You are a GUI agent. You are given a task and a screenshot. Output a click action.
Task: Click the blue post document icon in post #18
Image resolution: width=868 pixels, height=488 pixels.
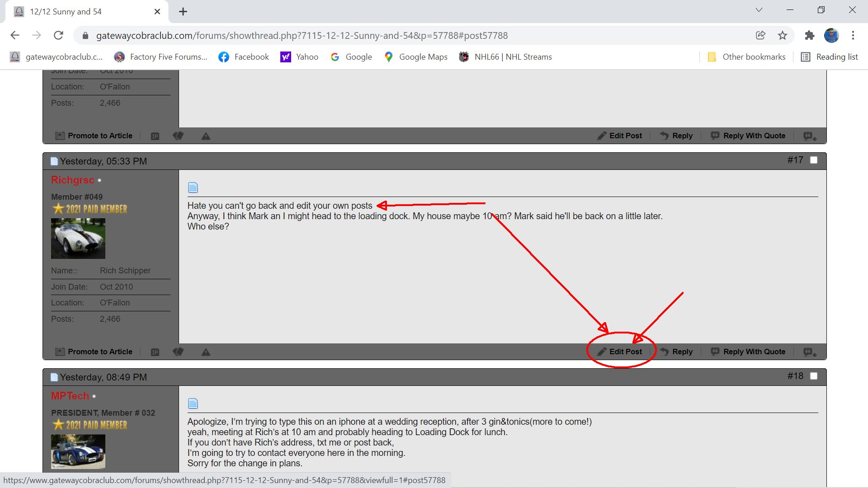click(193, 404)
